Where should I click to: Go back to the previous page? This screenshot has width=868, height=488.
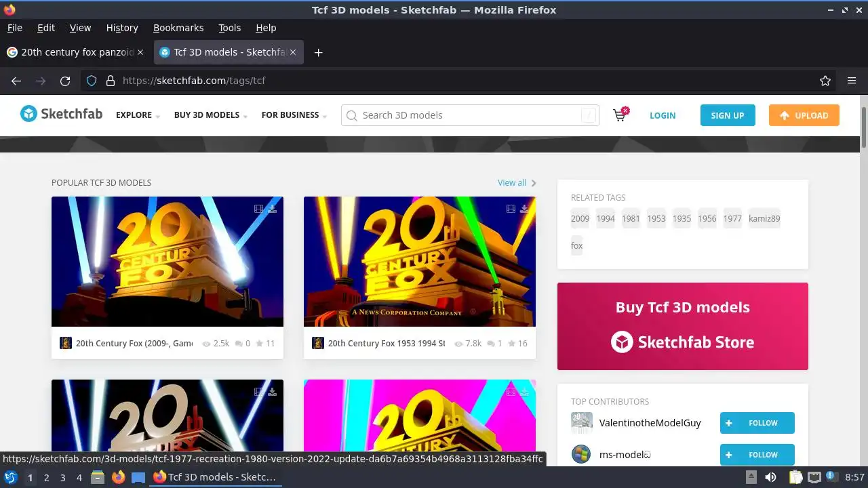click(x=16, y=81)
